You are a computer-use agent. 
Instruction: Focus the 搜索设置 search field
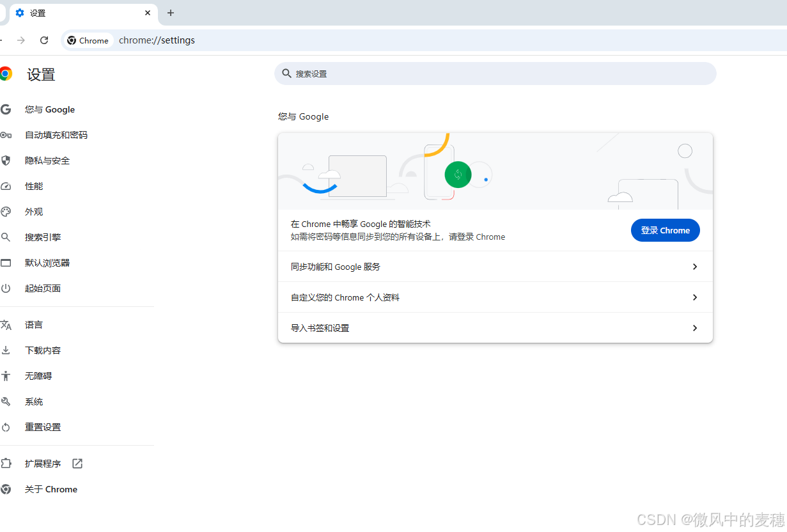point(495,74)
